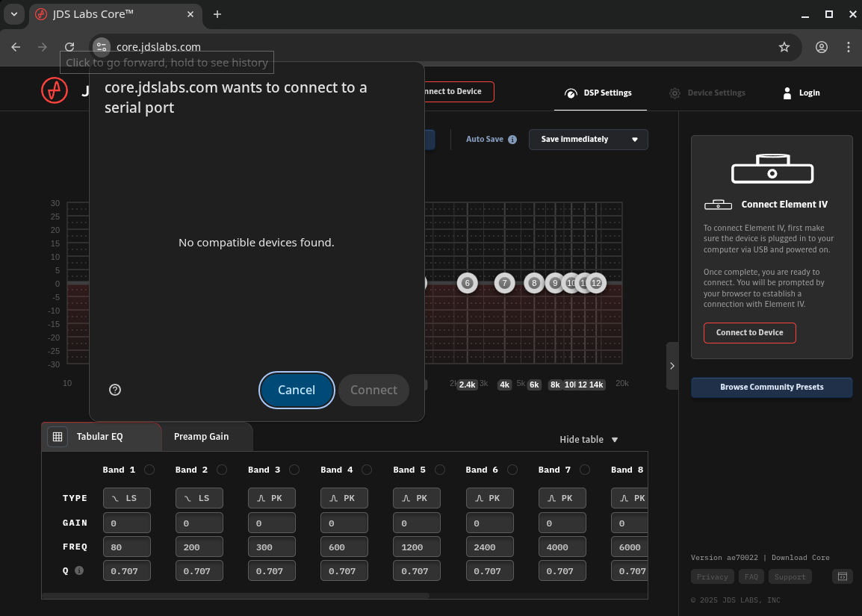The image size is (862, 616).
Task: Open the Chrome three-dot menu
Action: pos(849,47)
